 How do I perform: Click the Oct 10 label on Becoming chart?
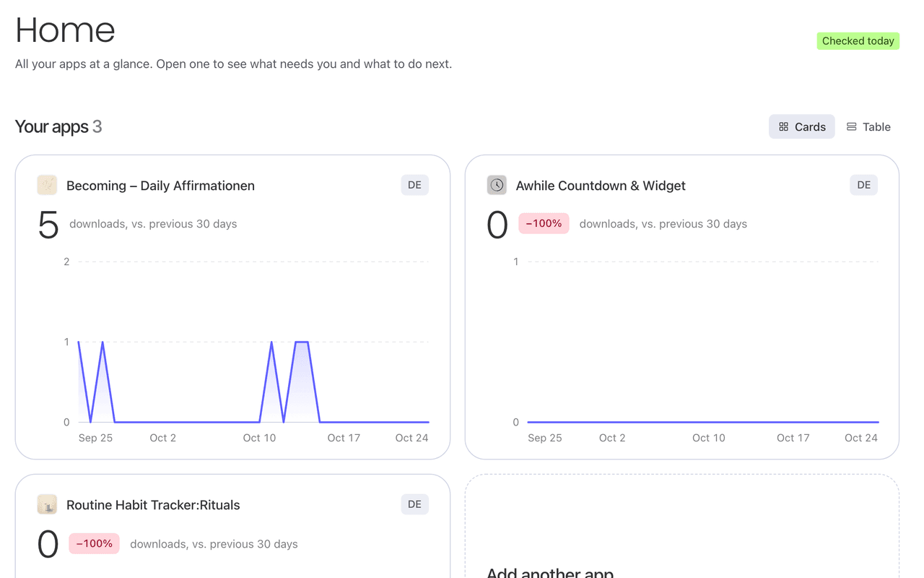(x=259, y=438)
